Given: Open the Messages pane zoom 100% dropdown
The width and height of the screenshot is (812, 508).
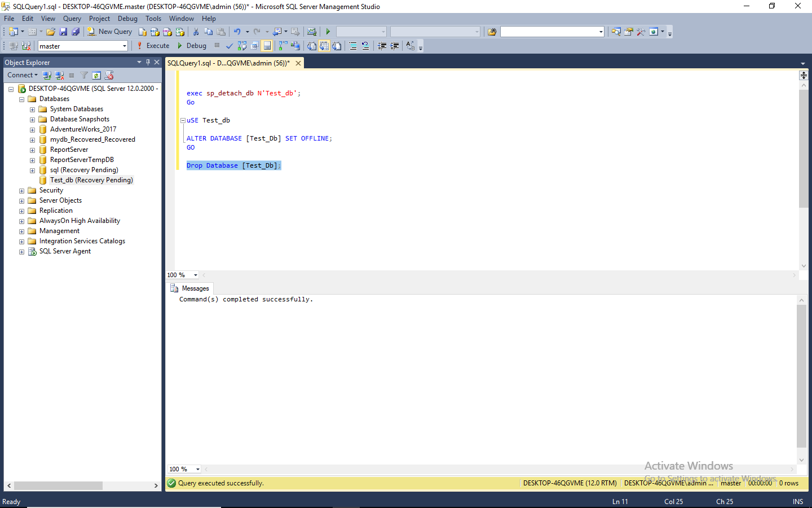Looking at the screenshot, I should (198, 469).
